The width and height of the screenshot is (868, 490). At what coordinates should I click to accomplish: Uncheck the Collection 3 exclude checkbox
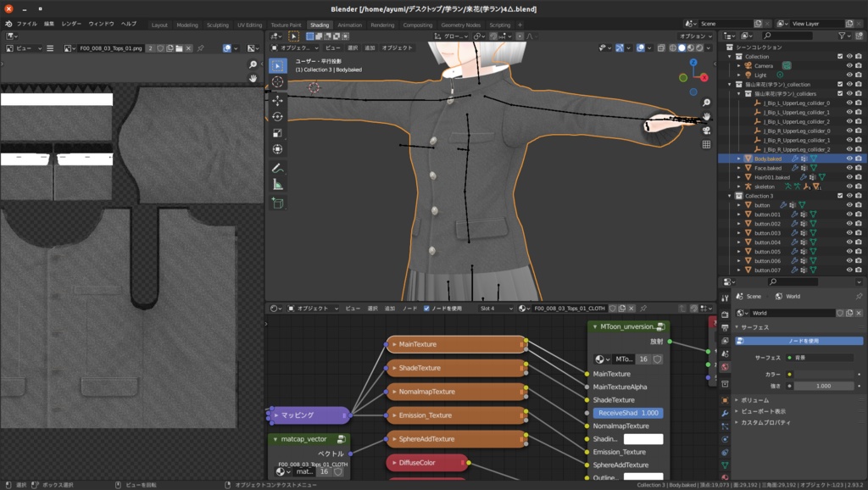(839, 196)
